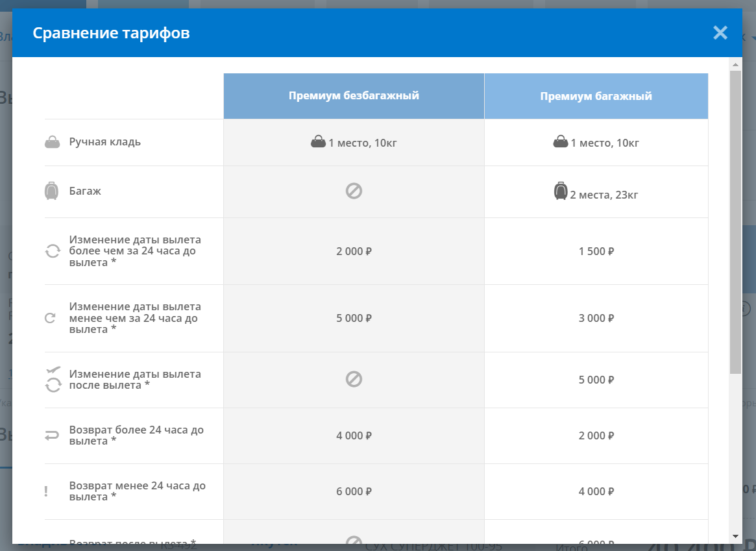Select the Премиум багажный column header
This screenshot has height=551, width=756.
click(596, 96)
